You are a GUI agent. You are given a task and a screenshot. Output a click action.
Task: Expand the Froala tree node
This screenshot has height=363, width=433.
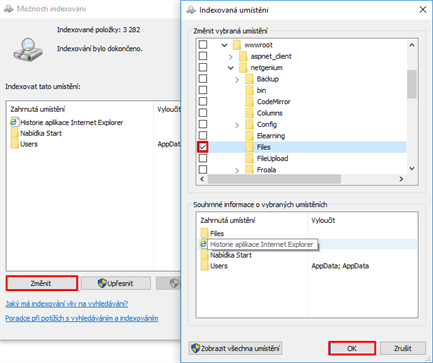point(237,170)
